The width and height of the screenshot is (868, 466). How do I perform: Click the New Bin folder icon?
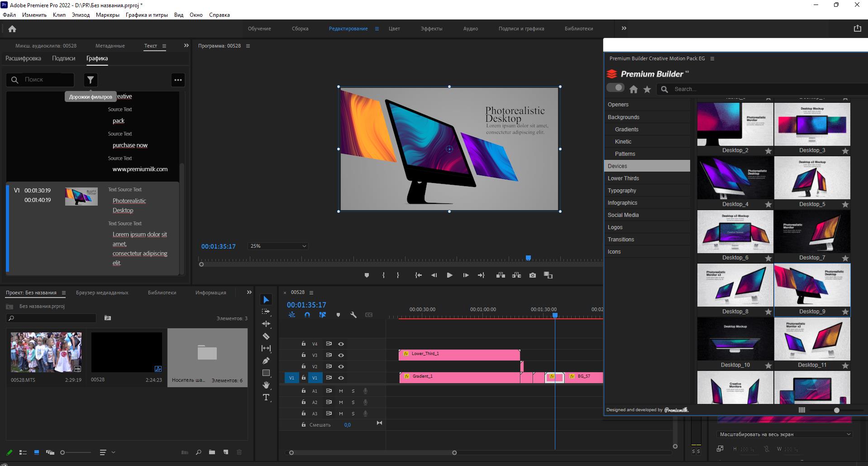point(212,452)
